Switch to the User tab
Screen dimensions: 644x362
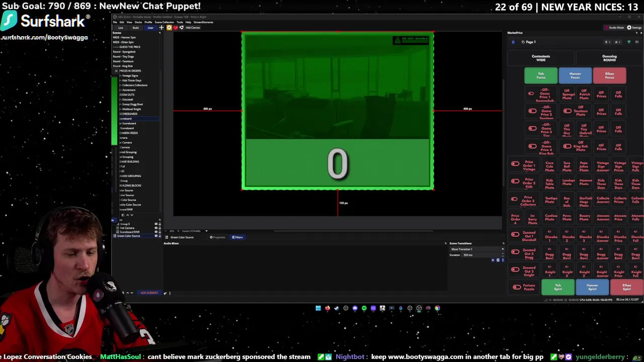tap(150, 28)
